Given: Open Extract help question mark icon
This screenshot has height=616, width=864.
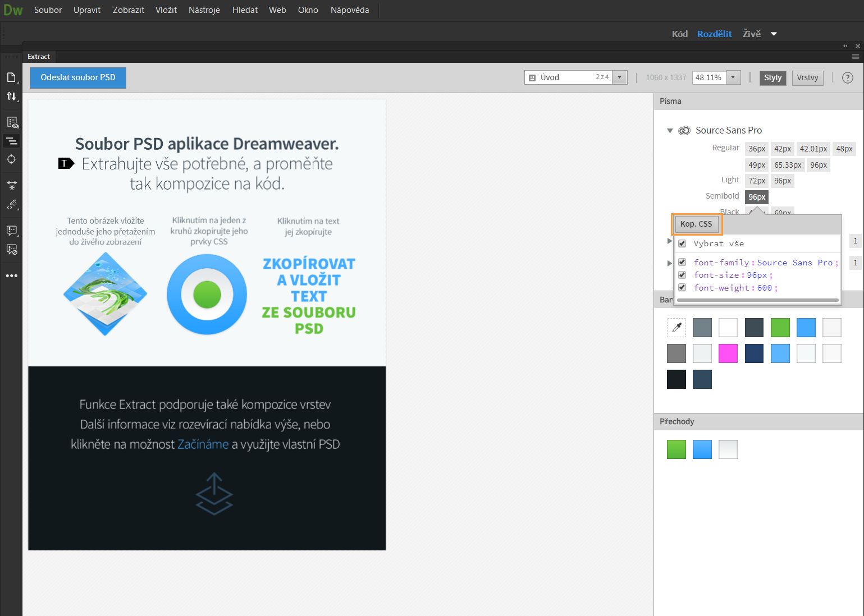Looking at the screenshot, I should [848, 78].
